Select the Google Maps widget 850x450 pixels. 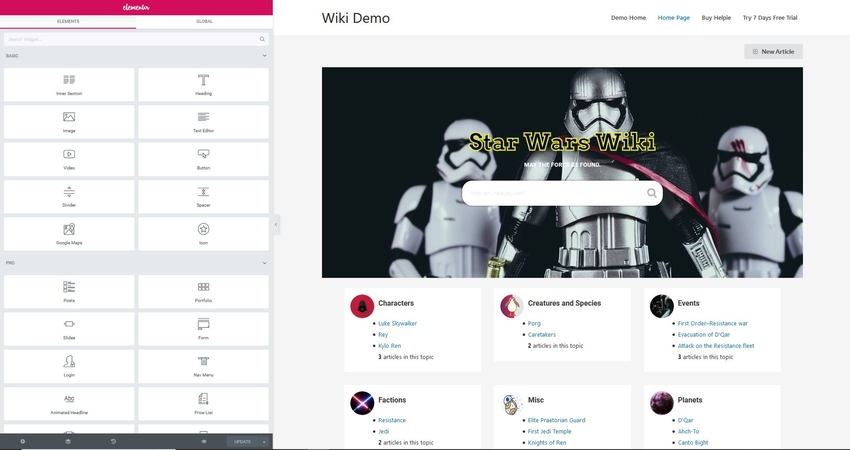pos(69,234)
